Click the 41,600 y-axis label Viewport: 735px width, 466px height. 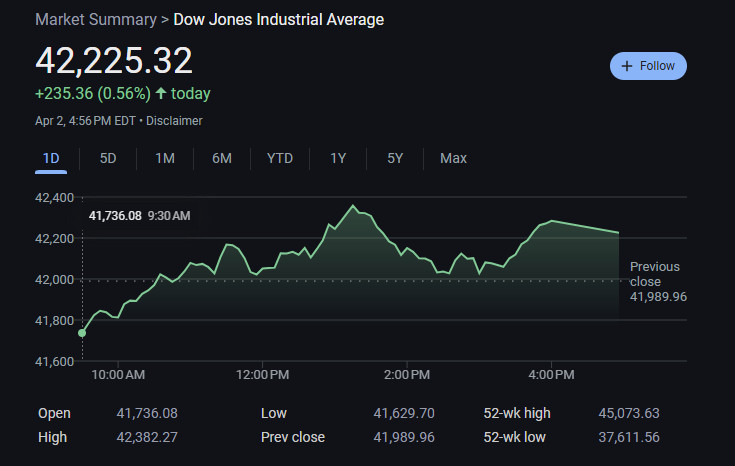[54, 361]
